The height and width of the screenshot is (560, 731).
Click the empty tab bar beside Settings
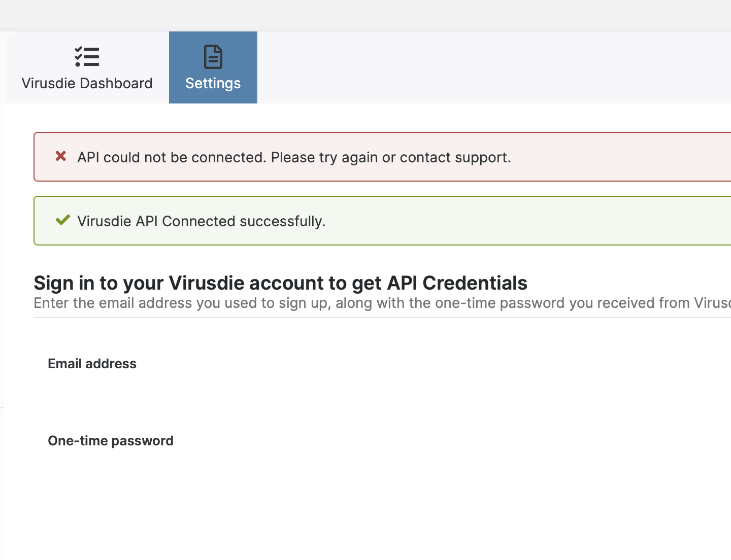[x=494, y=67]
